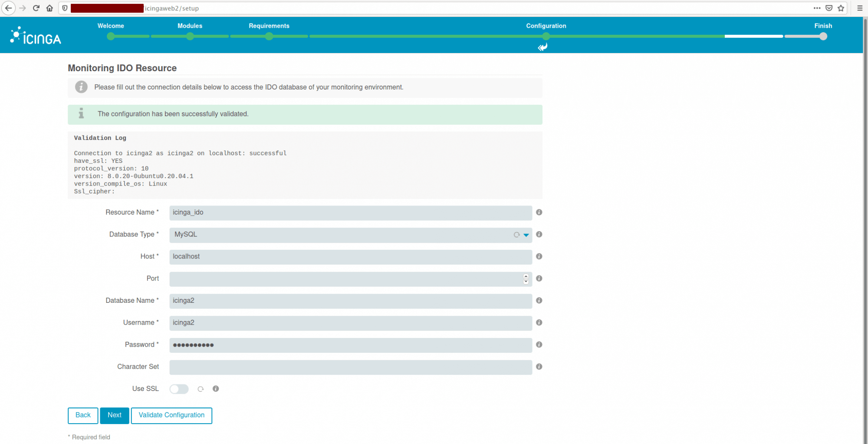868x444 pixels.
Task: Click the return arrow under Configuration step
Action: pyautogui.click(x=542, y=47)
